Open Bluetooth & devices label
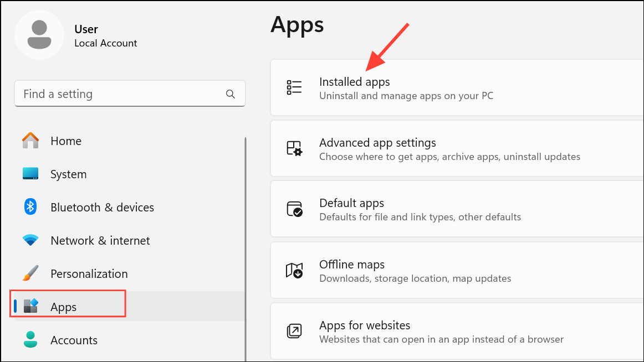Screen dimensions: 644x362 [103, 208]
